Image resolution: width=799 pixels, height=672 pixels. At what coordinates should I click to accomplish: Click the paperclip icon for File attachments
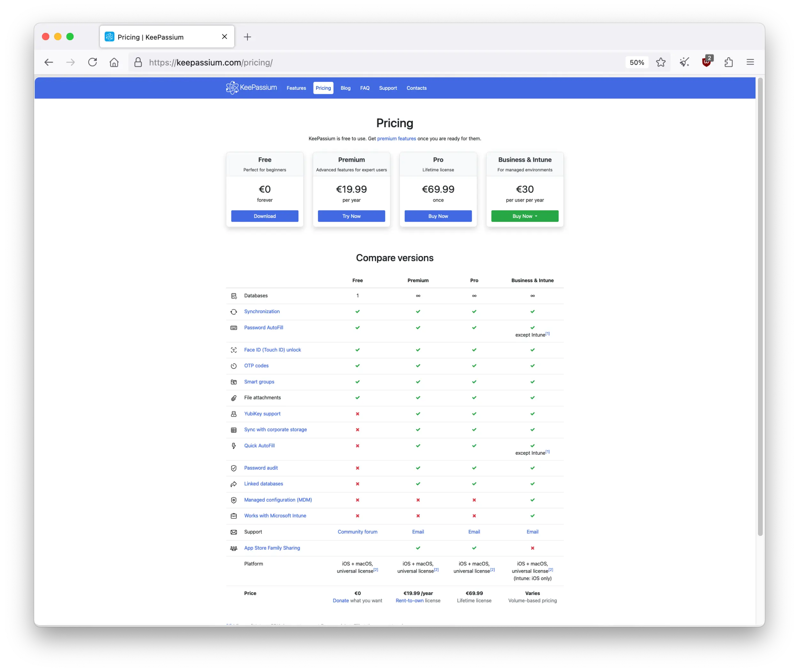[x=234, y=398]
